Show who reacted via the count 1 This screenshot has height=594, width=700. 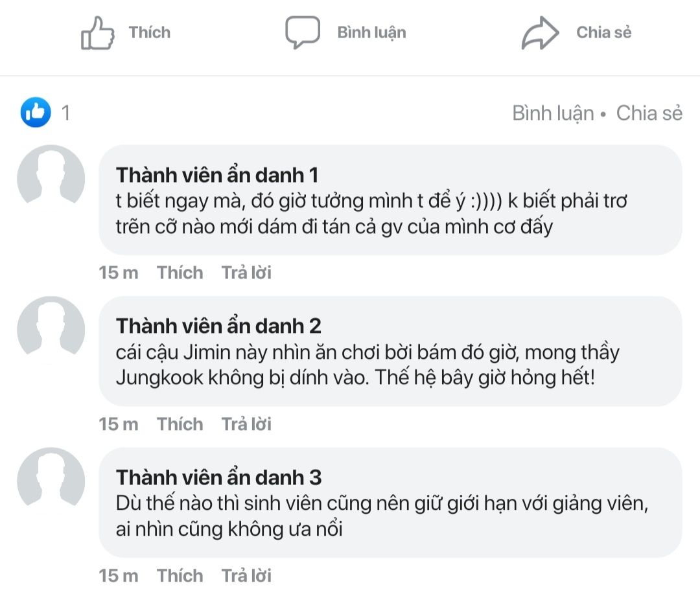65,113
